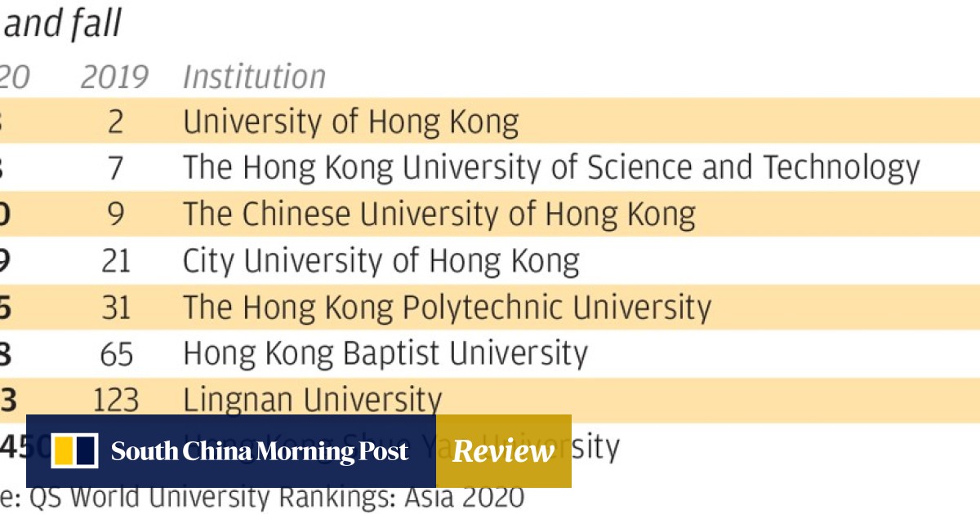The width and height of the screenshot is (980, 514).
Task: Click the 2019 rank value 123
Action: coord(115,400)
